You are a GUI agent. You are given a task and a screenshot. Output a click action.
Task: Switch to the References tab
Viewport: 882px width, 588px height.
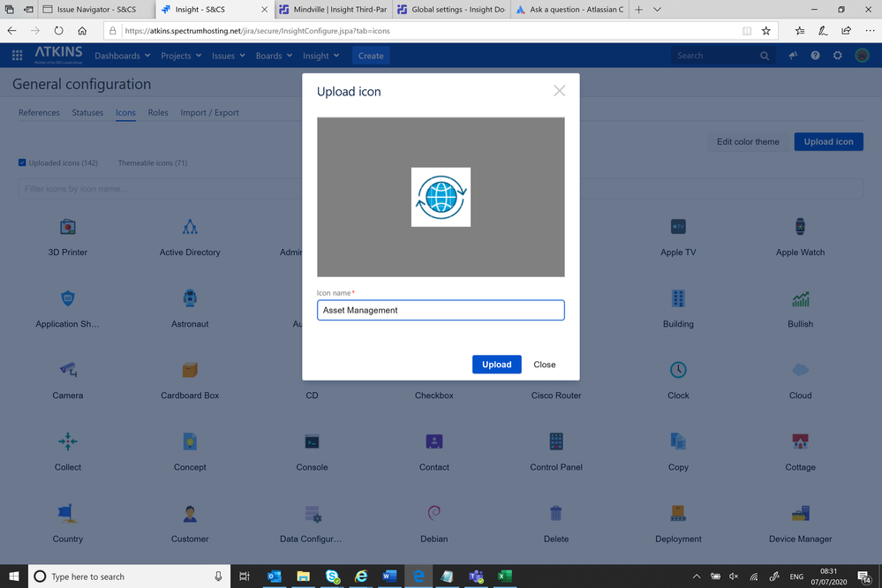pos(39,112)
